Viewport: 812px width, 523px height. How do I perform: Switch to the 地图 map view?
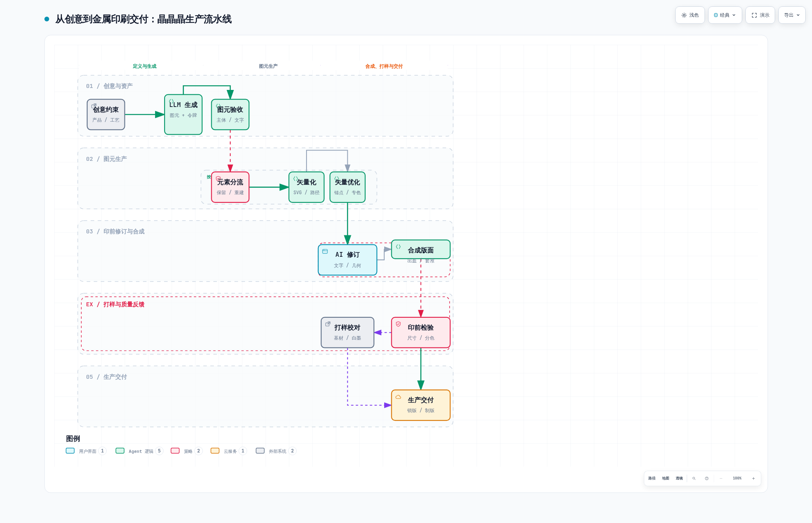[665, 478]
